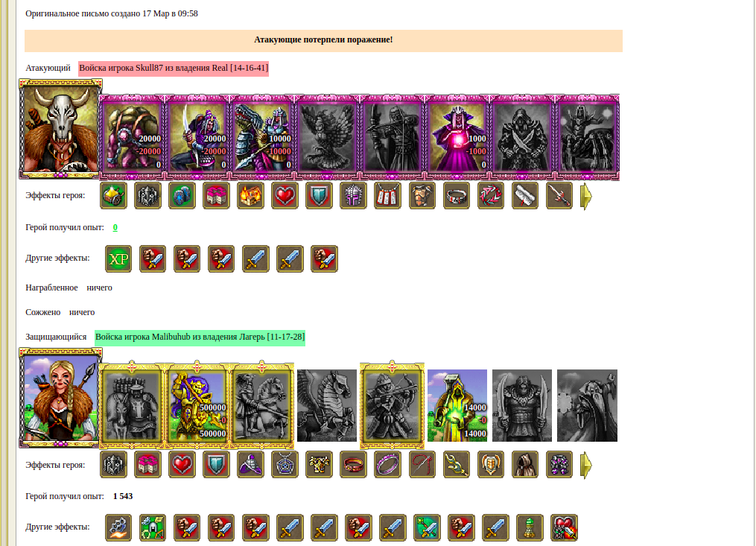Expand attacker hero effects with yellow arrow
The width and height of the screenshot is (756, 546).
(585, 197)
